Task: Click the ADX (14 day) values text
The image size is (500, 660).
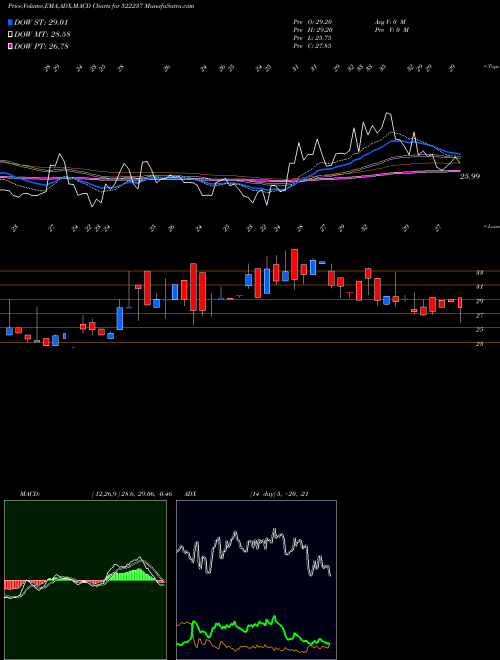Action: pos(279,494)
